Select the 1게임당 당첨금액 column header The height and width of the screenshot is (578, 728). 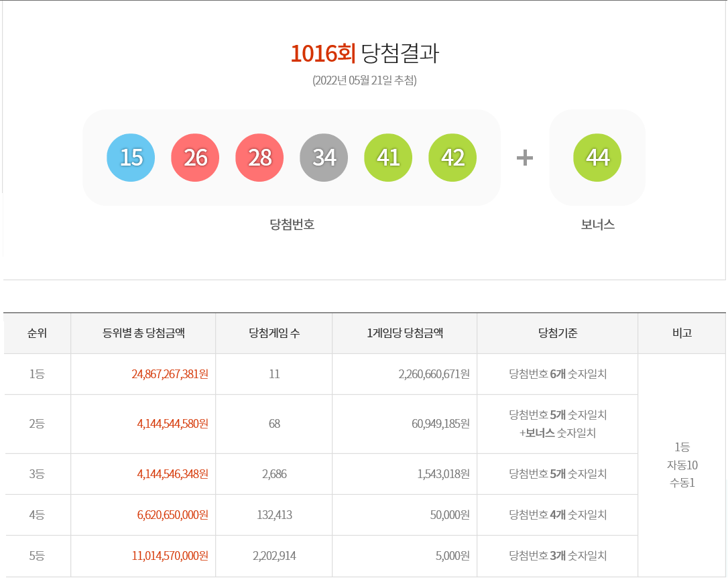click(x=404, y=333)
